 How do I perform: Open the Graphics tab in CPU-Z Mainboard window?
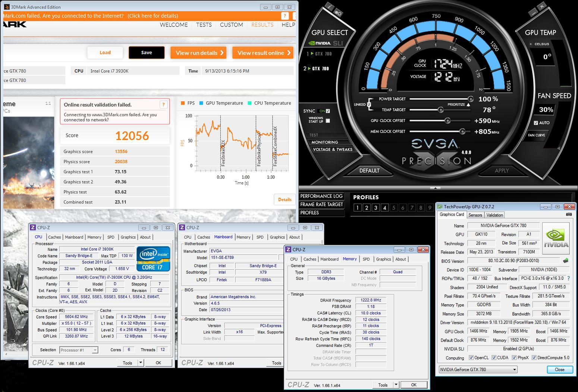(277, 237)
